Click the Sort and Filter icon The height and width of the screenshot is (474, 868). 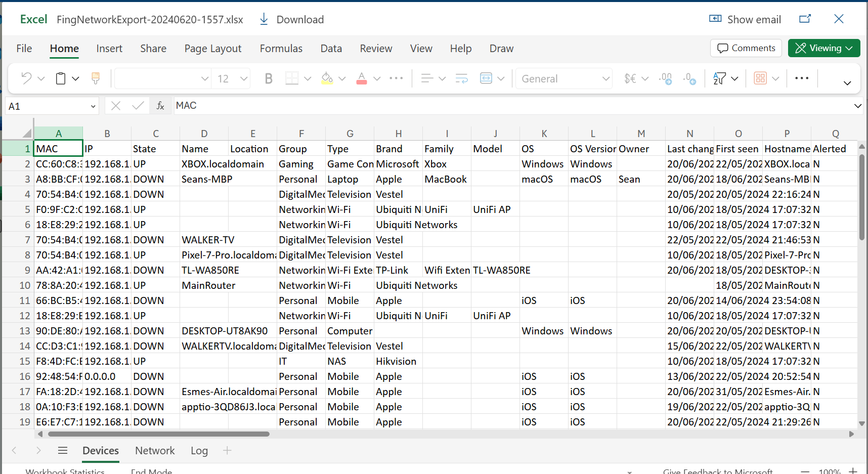[719, 78]
